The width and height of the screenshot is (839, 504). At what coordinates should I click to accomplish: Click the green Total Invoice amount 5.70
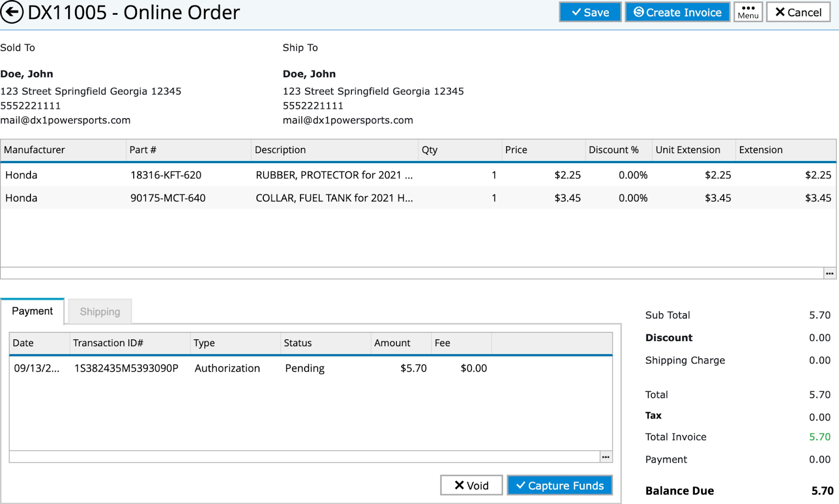(x=820, y=437)
